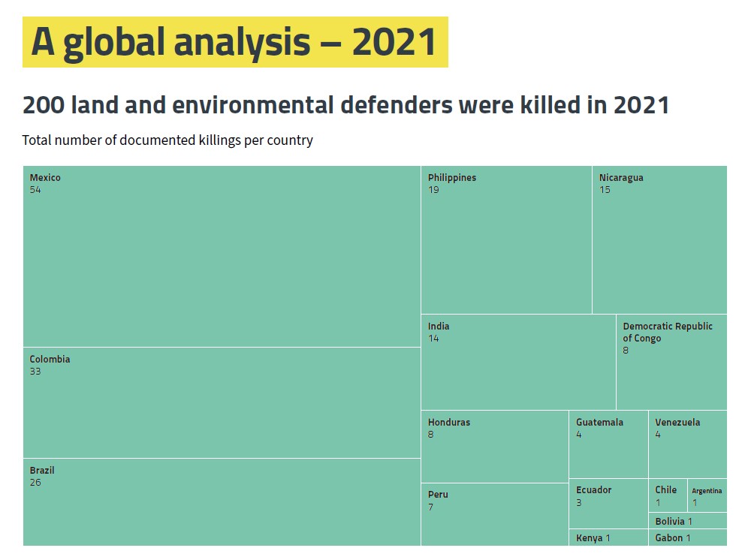
Task: Click the Honduras 8 block
Action: (495, 447)
